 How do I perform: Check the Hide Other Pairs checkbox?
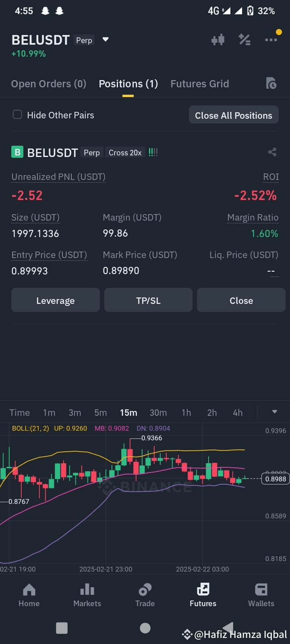click(x=17, y=115)
